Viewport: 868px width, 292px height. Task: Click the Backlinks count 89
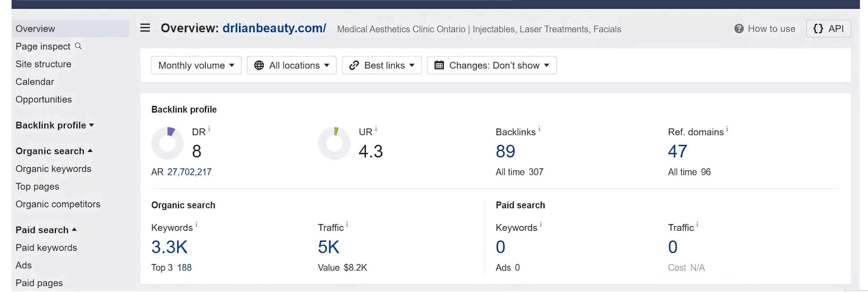506,151
